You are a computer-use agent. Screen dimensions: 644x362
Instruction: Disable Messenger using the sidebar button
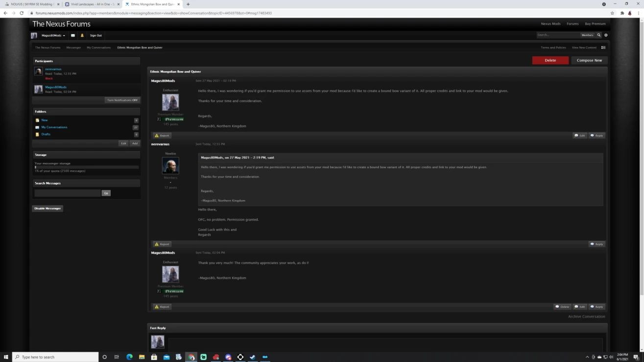(48, 208)
